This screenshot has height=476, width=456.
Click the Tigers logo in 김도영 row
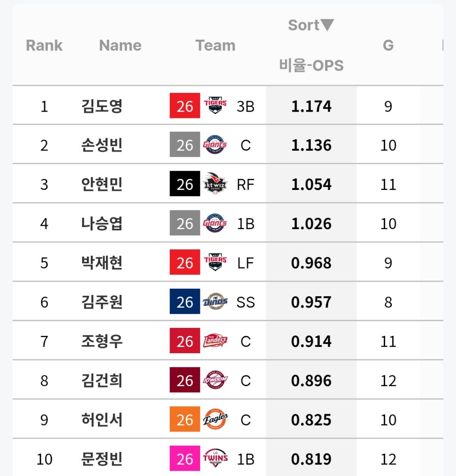click(x=215, y=105)
